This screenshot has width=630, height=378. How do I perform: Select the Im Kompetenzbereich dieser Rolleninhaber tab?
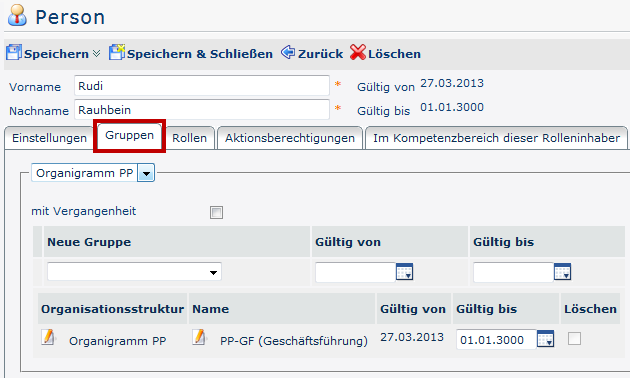[496, 138]
